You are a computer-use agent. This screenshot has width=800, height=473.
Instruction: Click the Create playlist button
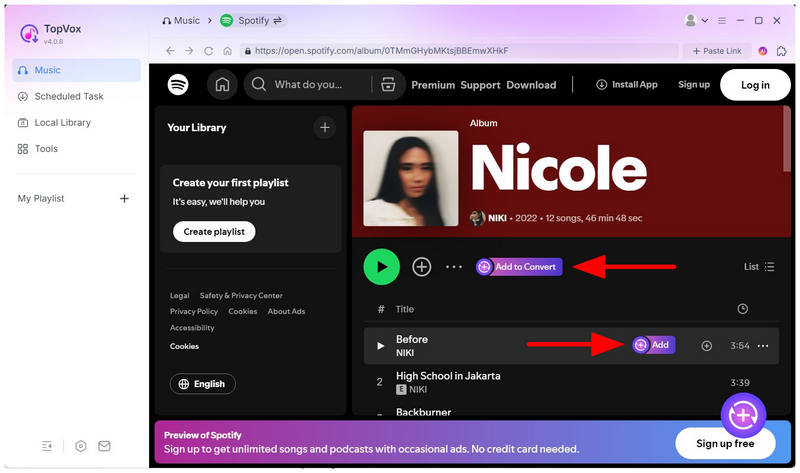tap(214, 232)
